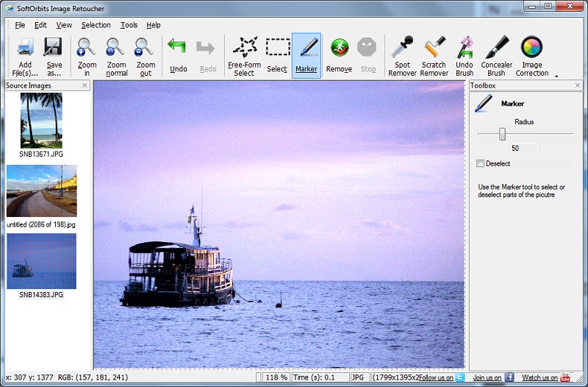Click the SNB14383.JPG file name label
The height and width of the screenshot is (387, 588).
pos(41,295)
